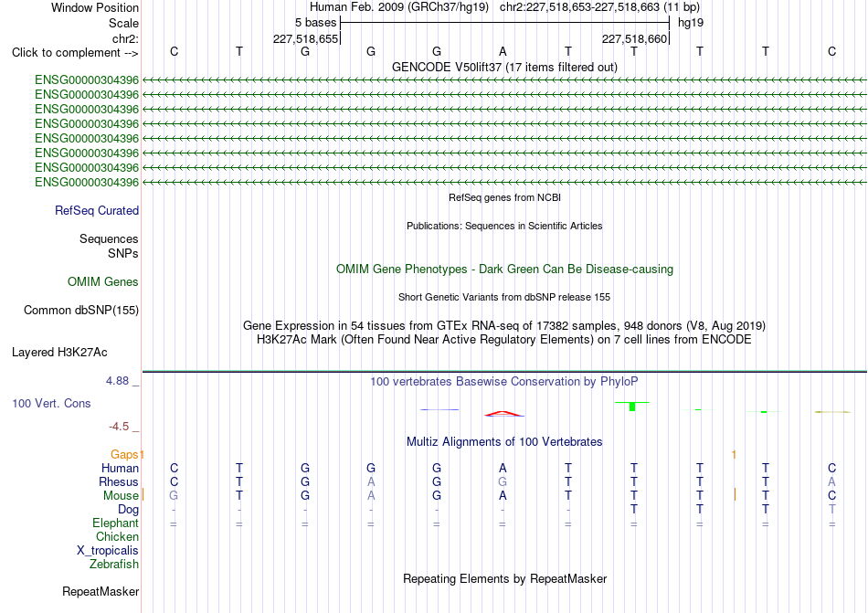Image resolution: width=868 pixels, height=613 pixels.
Task: Click '100 vertebrates Basewise Conservation by PhyloP'
Action: click(504, 382)
